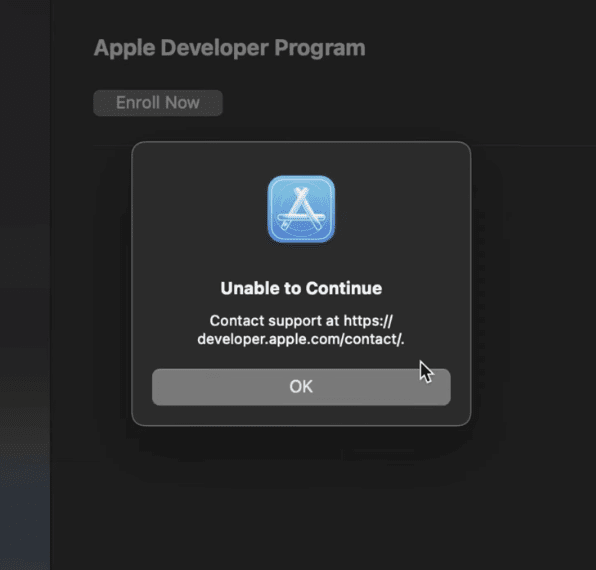This screenshot has width=596, height=570.
Task: Click the Apple Developer Program heading
Action: 230,48
